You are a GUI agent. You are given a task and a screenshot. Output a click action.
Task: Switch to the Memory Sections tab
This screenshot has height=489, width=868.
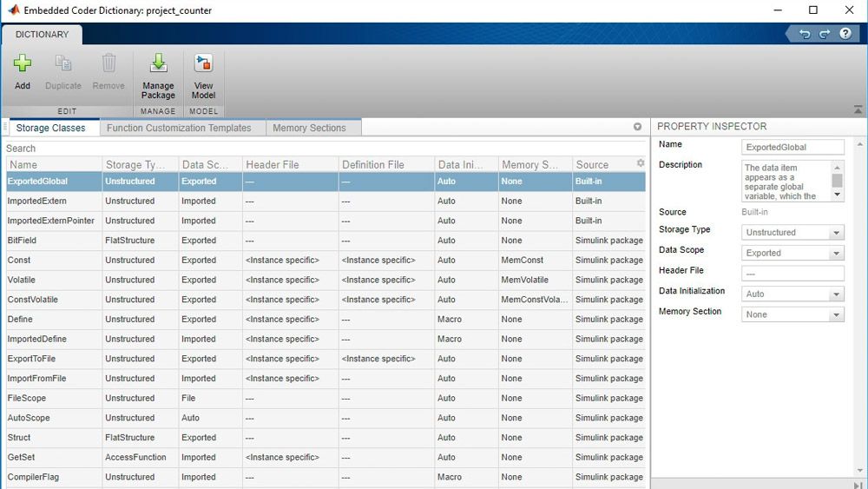309,128
